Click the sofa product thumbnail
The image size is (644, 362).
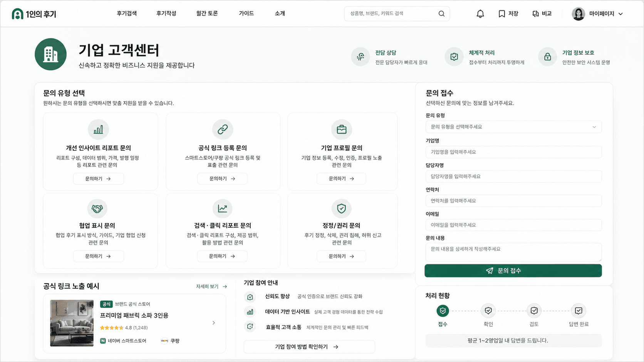click(x=72, y=323)
